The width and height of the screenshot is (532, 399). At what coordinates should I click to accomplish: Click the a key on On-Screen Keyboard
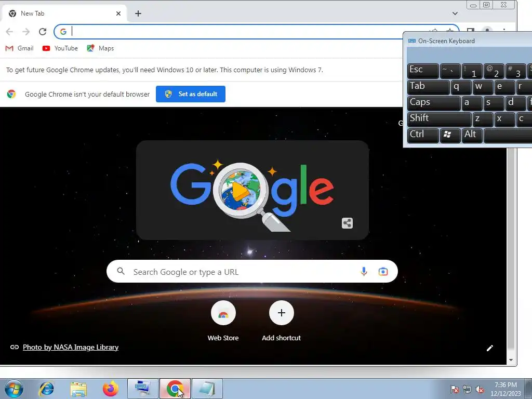[x=472, y=103]
